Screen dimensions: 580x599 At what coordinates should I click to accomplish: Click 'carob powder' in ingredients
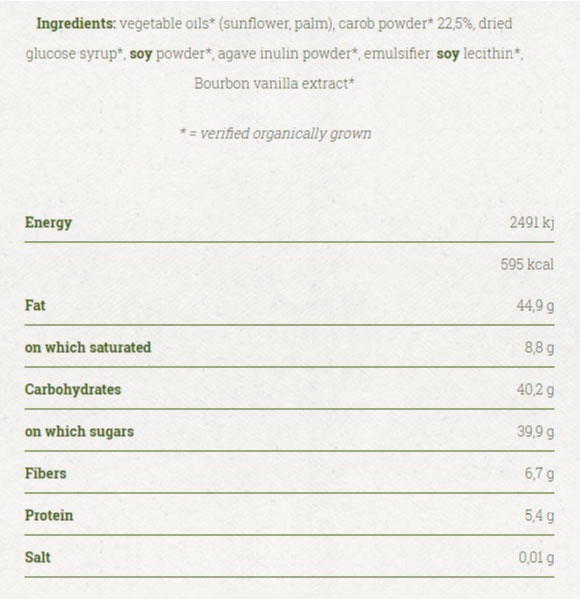pos(382,24)
